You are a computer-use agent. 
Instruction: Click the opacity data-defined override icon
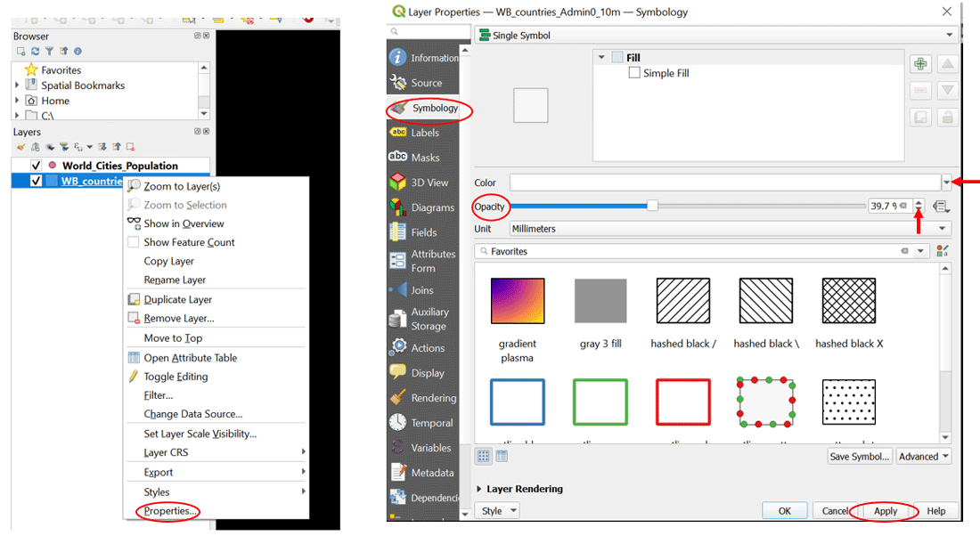[942, 206]
